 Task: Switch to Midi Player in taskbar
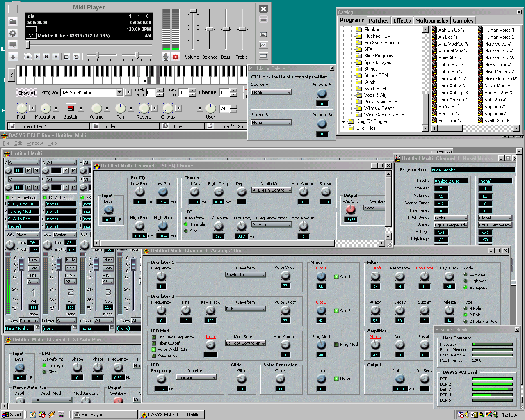105,415
